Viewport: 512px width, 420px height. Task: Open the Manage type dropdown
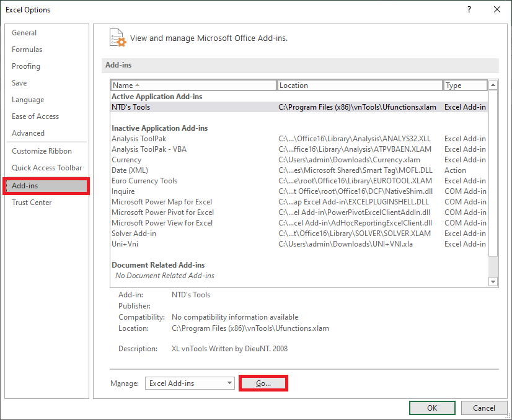190,383
